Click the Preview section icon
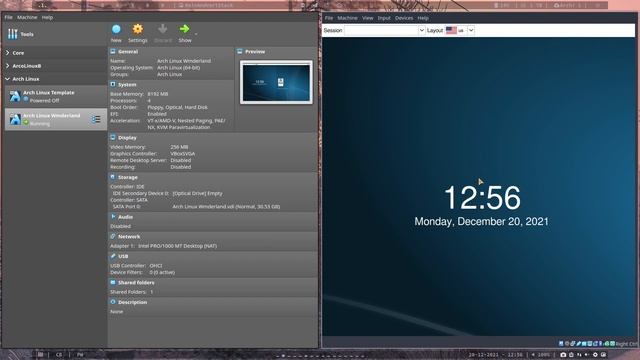 pos(240,51)
